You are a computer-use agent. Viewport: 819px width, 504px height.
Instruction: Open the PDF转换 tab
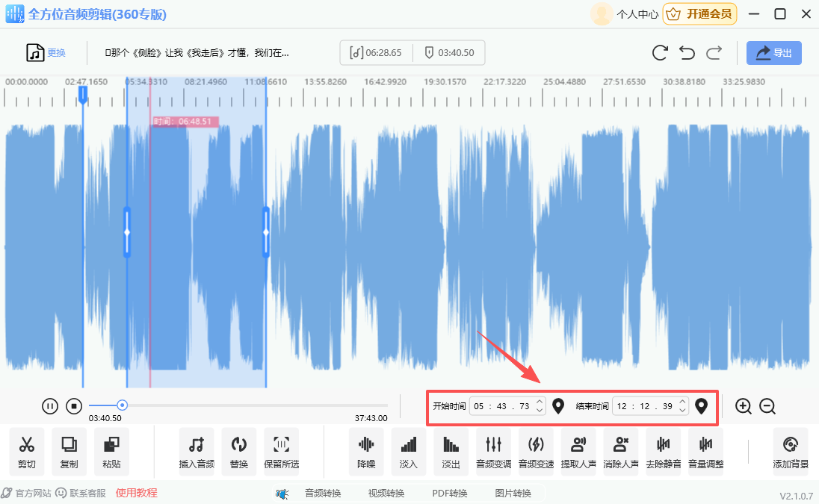[450, 493]
